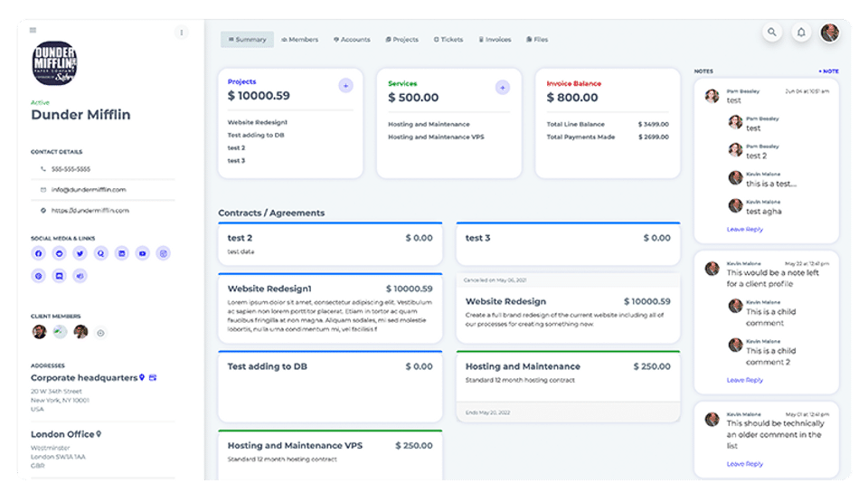This screenshot has height=493, width=868.
Task: Switch to the Files tab
Action: click(537, 39)
